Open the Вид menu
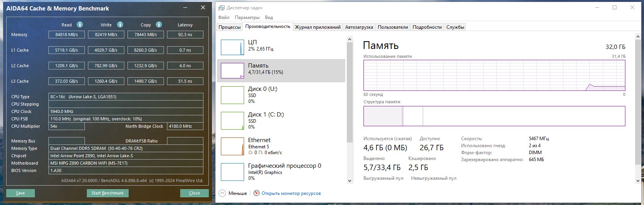The image size is (644, 205). tap(269, 17)
